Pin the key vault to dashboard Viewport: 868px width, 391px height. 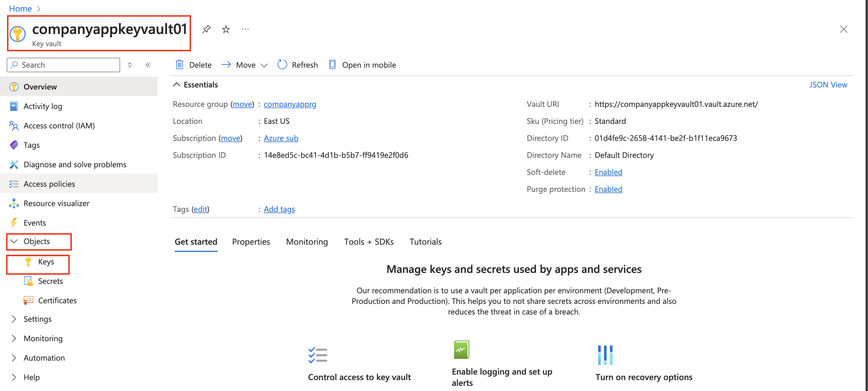(206, 29)
